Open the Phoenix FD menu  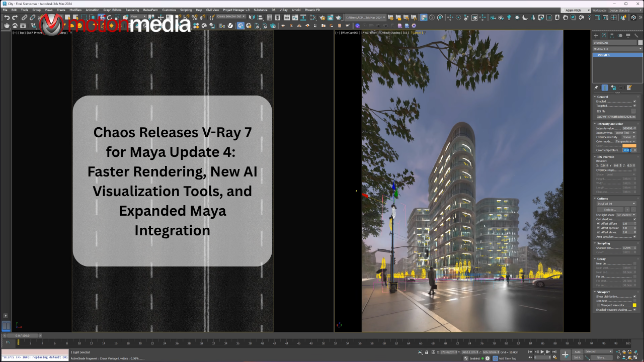click(x=312, y=10)
